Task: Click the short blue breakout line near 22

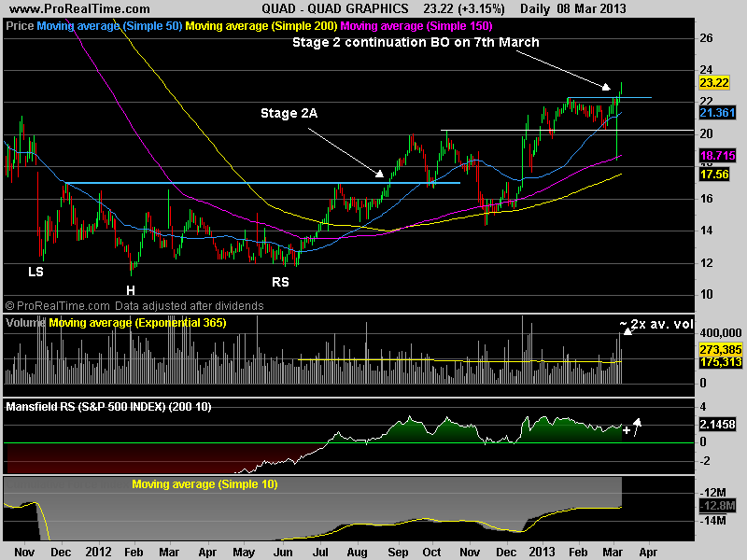Action: 609,98
